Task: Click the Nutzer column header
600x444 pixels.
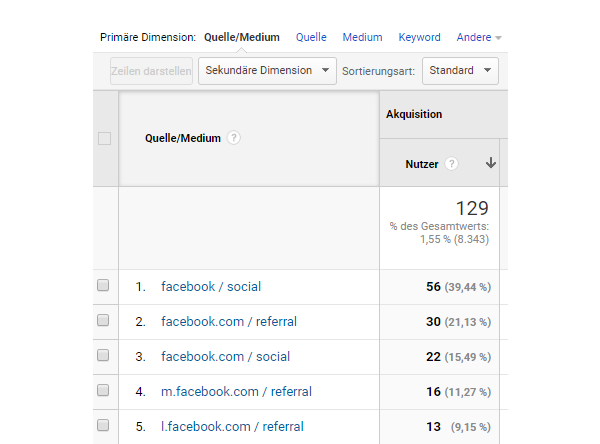Action: tap(422, 164)
